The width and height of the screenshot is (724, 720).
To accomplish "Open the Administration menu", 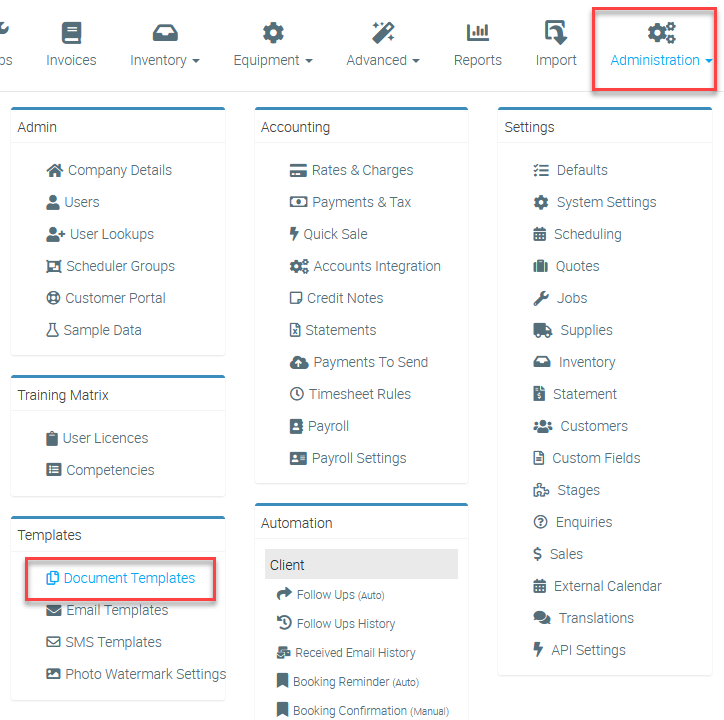I will point(660,60).
